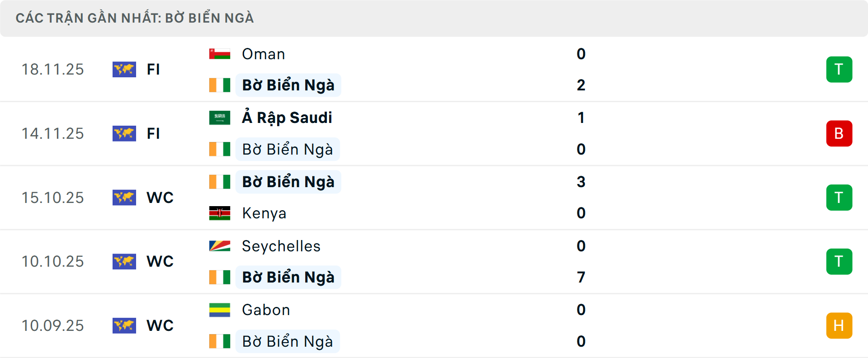Click the Seychelles flag icon
This screenshot has height=358, width=868.
click(219, 246)
